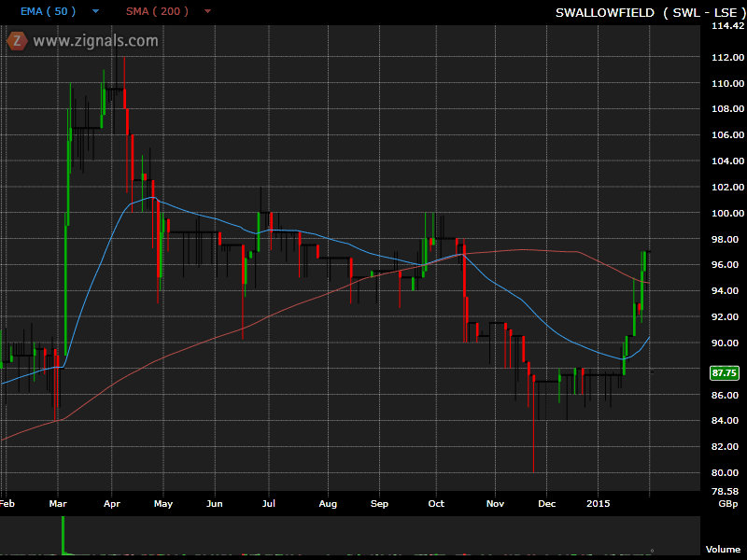Open the EMA (50) dropdown arrow
The width and height of the screenshot is (747, 560).
pyautogui.click(x=96, y=12)
